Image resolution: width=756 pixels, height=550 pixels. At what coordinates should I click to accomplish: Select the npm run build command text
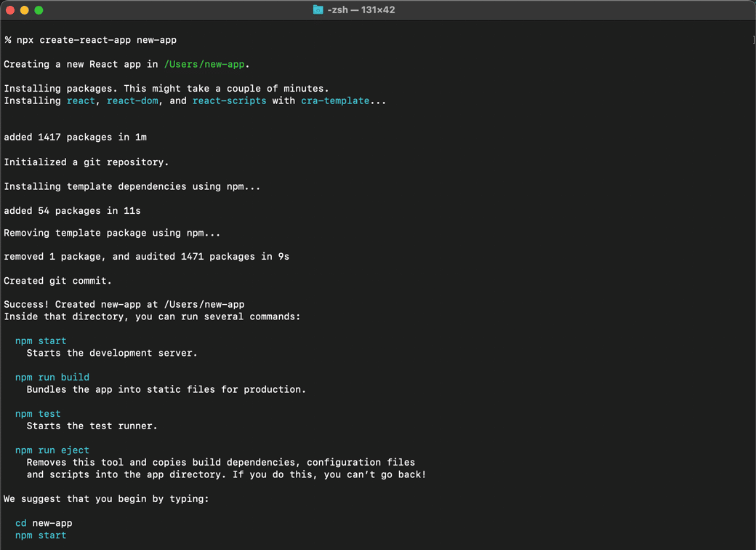point(52,377)
